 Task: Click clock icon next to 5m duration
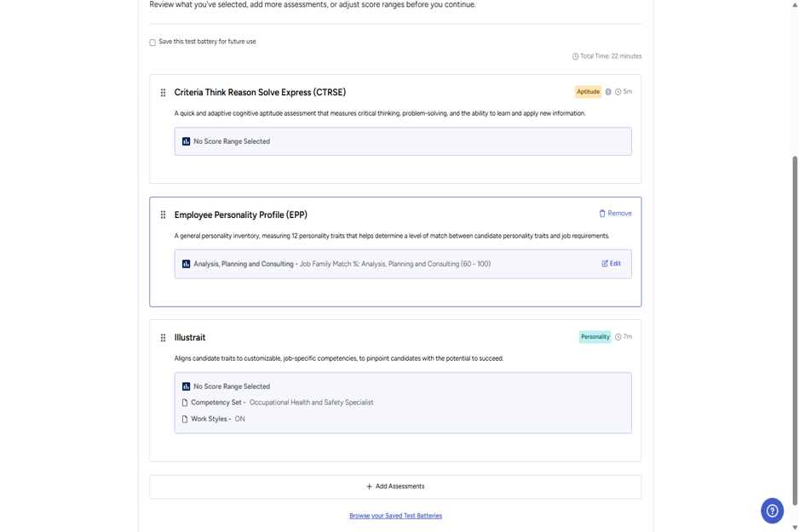coord(618,92)
